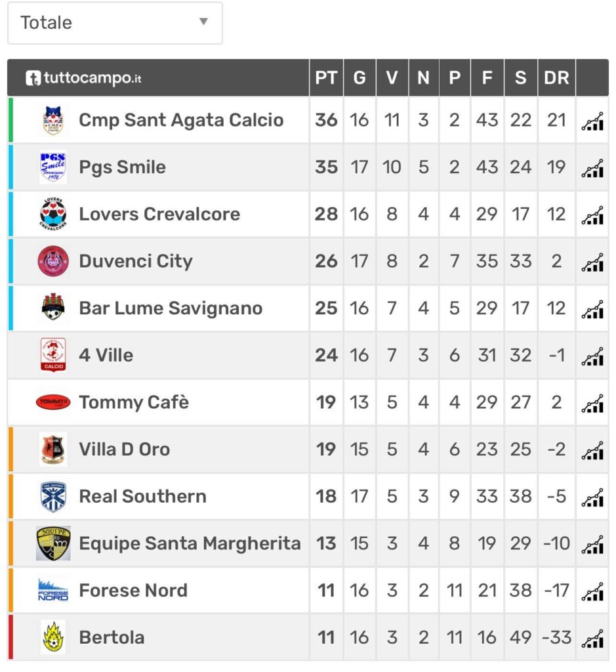The image size is (616, 672).
Task: Open the 4 Ville team link
Action: point(106,355)
